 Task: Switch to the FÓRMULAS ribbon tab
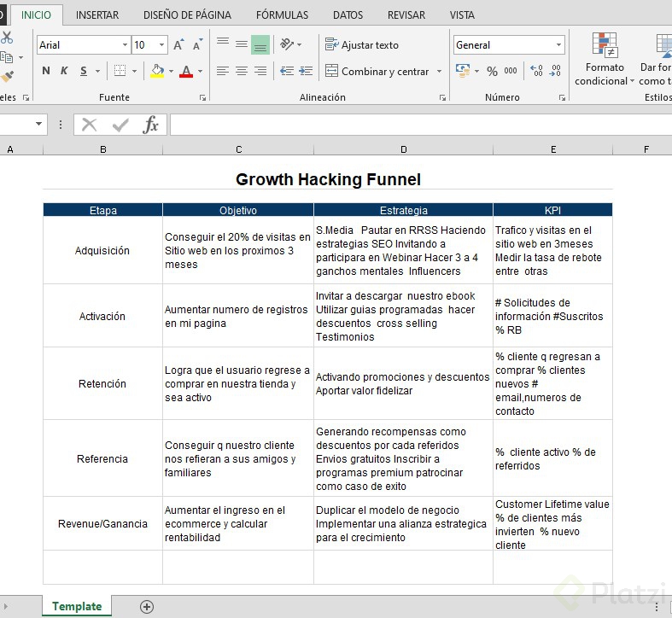(x=282, y=15)
